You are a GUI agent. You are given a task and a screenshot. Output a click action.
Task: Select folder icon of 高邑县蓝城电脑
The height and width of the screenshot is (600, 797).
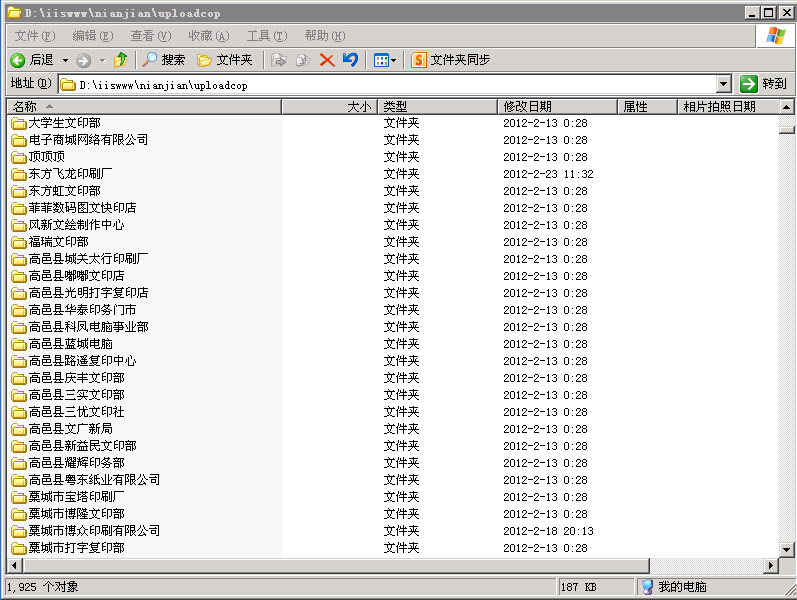(x=19, y=345)
